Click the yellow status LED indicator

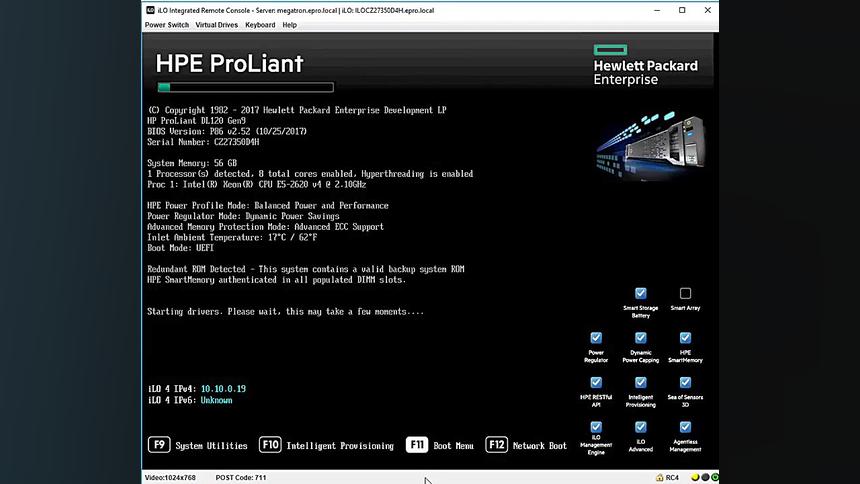pos(695,477)
